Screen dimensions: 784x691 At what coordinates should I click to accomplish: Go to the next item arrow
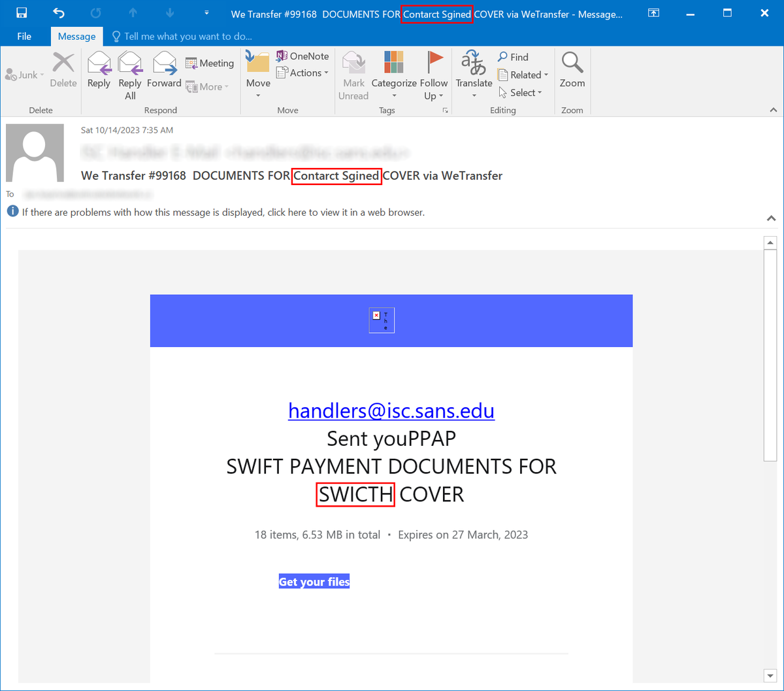tap(170, 12)
